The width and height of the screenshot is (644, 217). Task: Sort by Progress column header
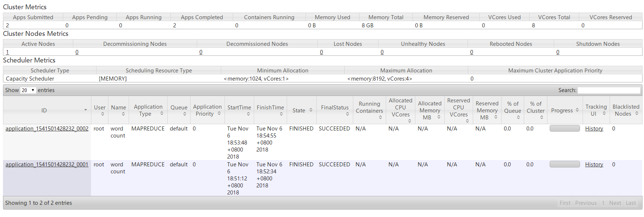(x=577, y=110)
